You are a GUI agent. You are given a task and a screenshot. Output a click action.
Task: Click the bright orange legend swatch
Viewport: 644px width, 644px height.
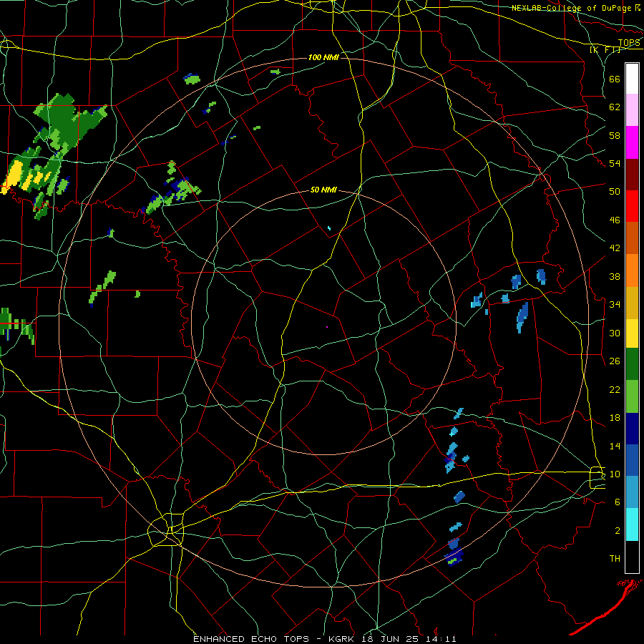coord(632,270)
